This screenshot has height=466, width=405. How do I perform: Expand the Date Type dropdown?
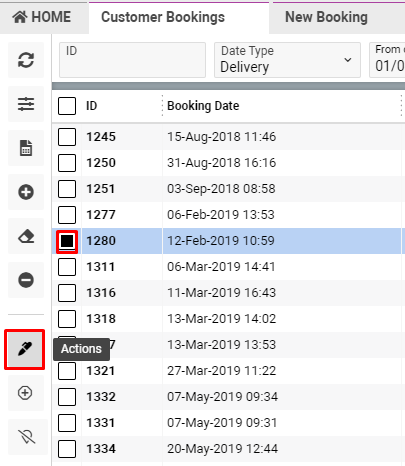pyautogui.click(x=287, y=60)
